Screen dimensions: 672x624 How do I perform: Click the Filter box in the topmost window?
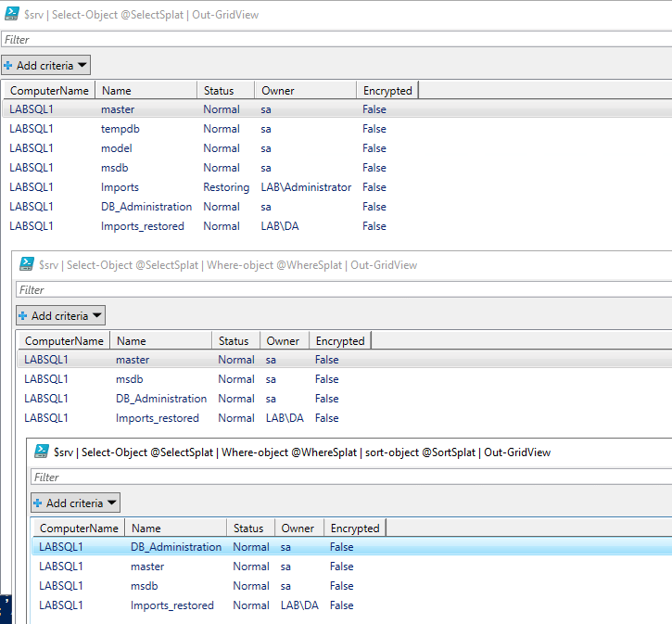click(x=334, y=40)
